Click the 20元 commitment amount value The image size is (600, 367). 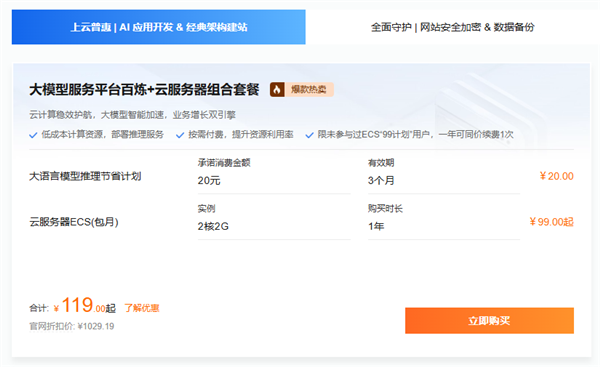click(209, 181)
